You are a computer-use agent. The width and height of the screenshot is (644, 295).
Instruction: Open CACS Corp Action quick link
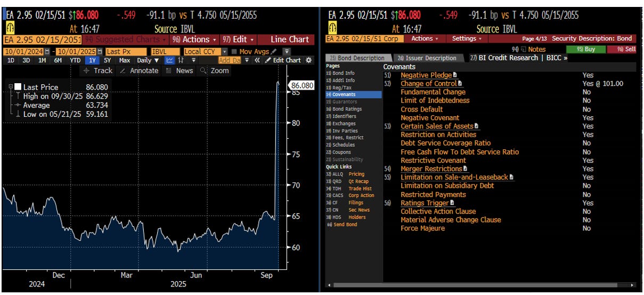click(x=350, y=195)
